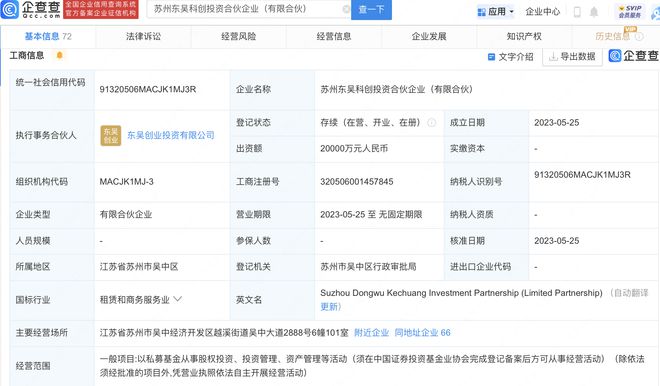Switch to the 法律诉讼 tab

[144, 37]
